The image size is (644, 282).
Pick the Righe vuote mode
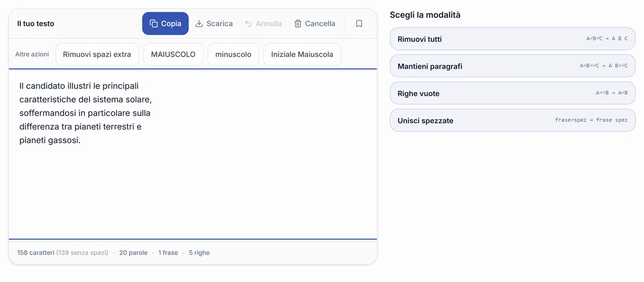pos(513,93)
